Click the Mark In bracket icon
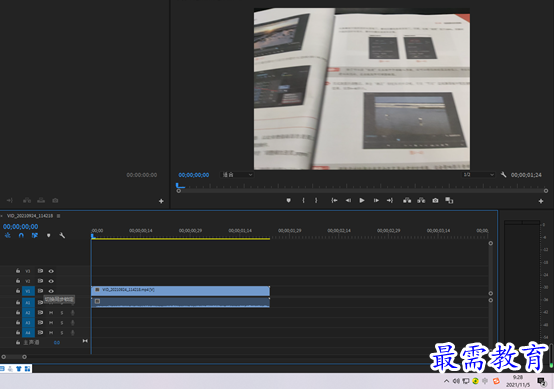The width and height of the screenshot is (554, 389). [x=303, y=200]
